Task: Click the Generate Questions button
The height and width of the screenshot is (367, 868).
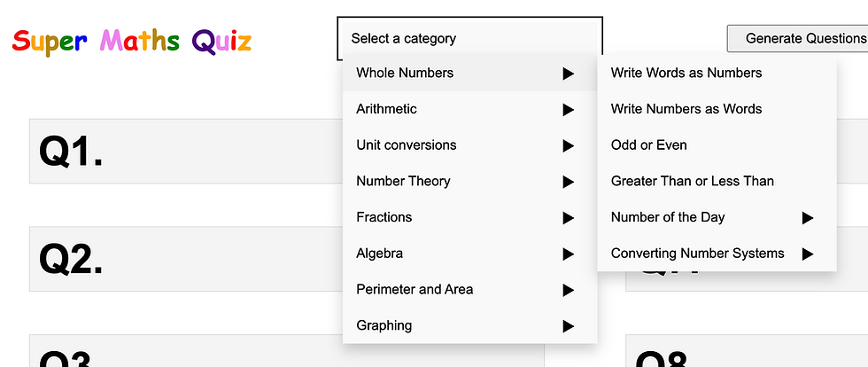Action: [799, 38]
